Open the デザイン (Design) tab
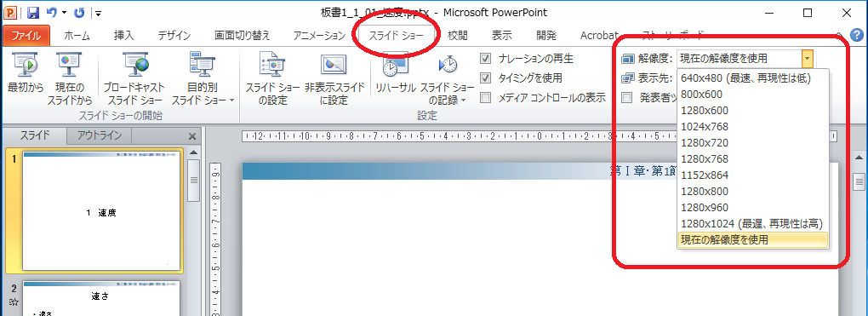 (174, 36)
